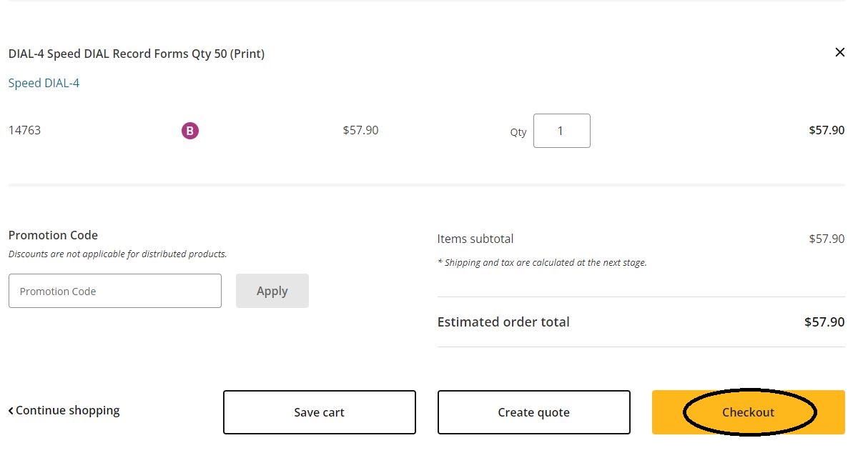Screen dimensions: 868x458
Task: Click inside the Promotion Code field
Action: [114, 290]
